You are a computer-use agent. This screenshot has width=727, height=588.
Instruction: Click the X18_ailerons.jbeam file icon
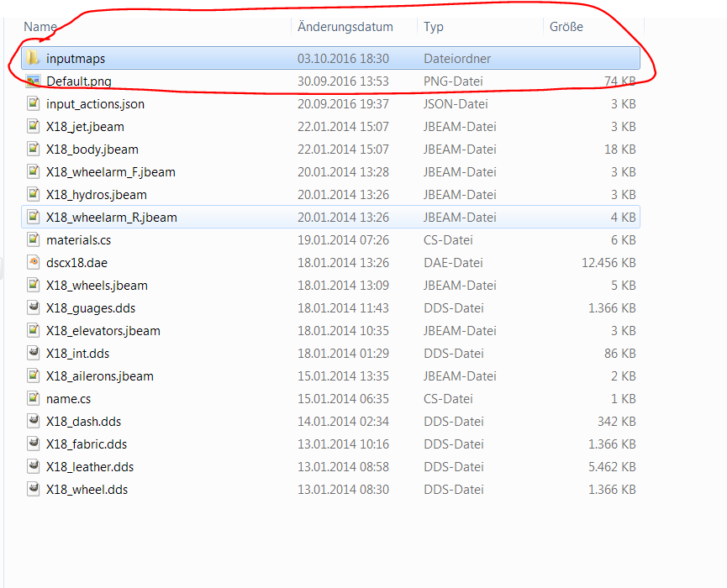coord(33,375)
